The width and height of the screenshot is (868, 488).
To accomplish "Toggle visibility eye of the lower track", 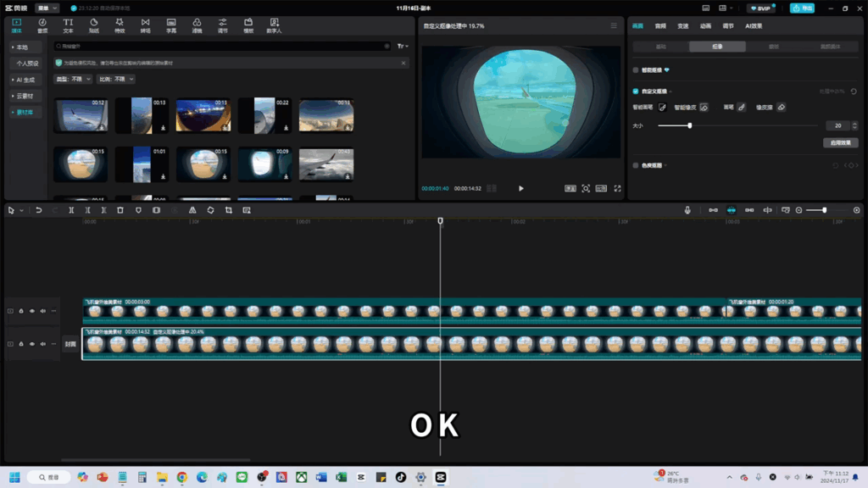I will coord(32,344).
